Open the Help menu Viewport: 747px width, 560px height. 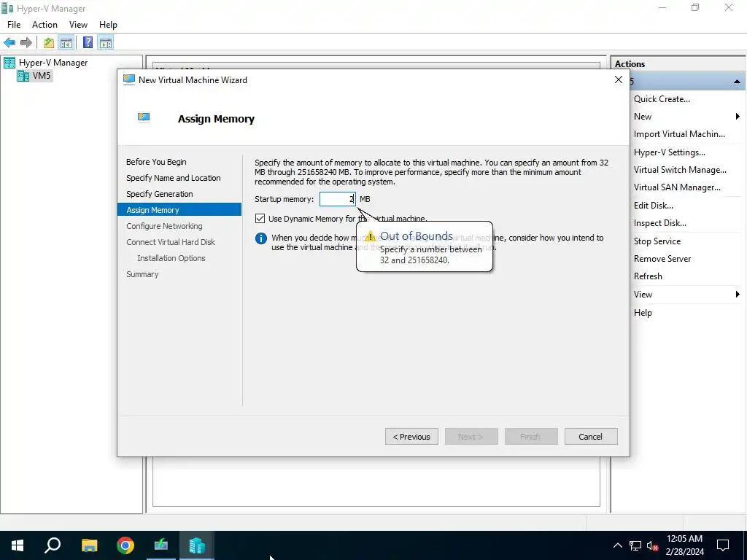click(x=108, y=25)
